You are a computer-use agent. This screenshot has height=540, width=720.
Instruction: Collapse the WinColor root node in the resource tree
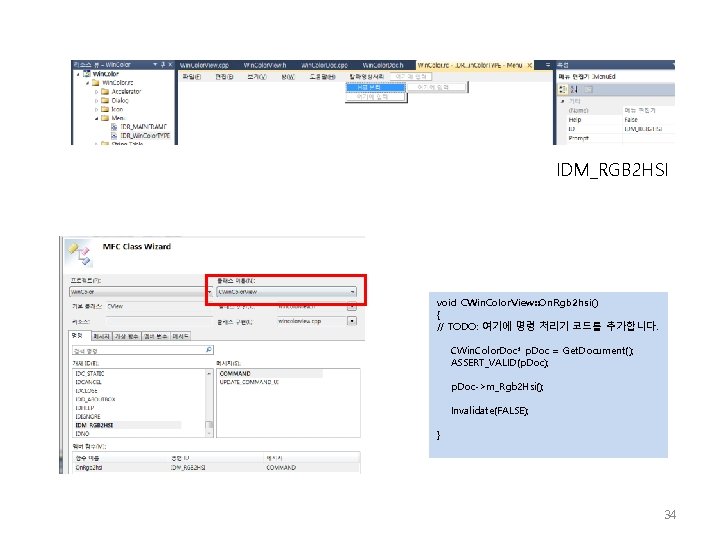78,74
